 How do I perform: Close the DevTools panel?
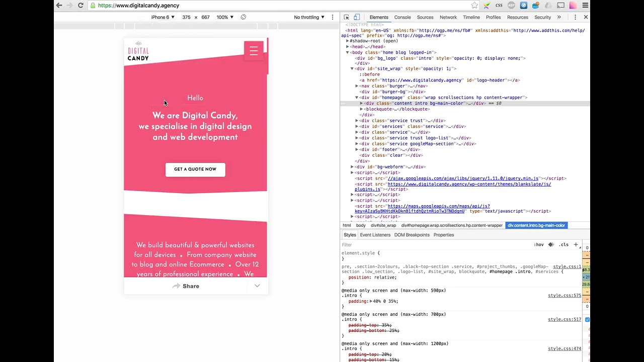(586, 17)
